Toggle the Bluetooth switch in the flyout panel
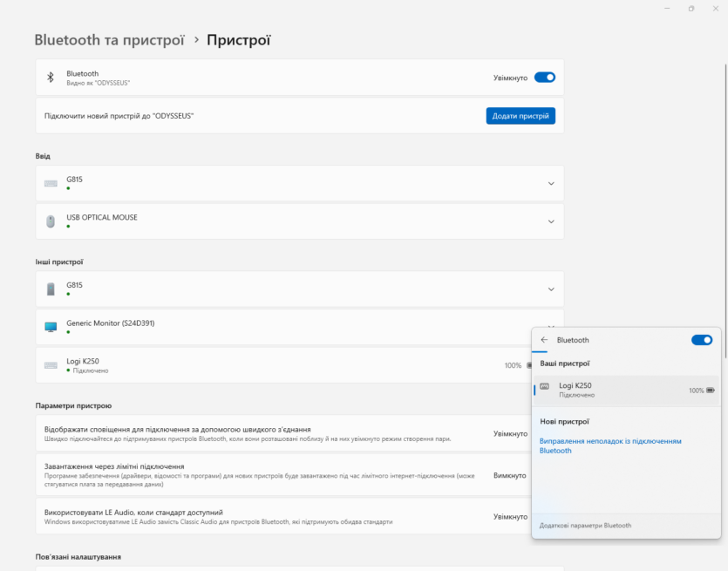The height and width of the screenshot is (571, 728). [701, 340]
